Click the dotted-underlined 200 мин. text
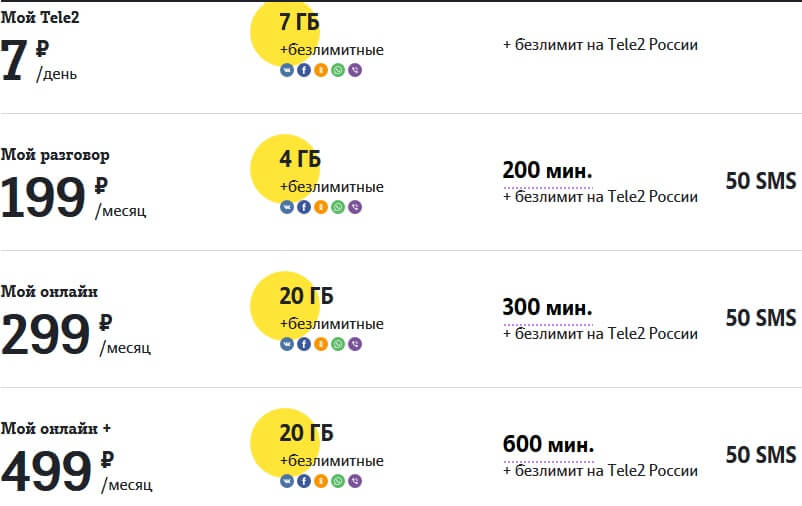 547,171
